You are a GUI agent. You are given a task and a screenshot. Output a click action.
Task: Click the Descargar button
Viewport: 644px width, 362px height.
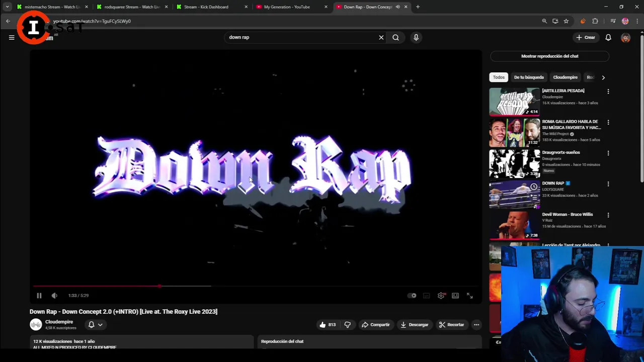pos(415,325)
